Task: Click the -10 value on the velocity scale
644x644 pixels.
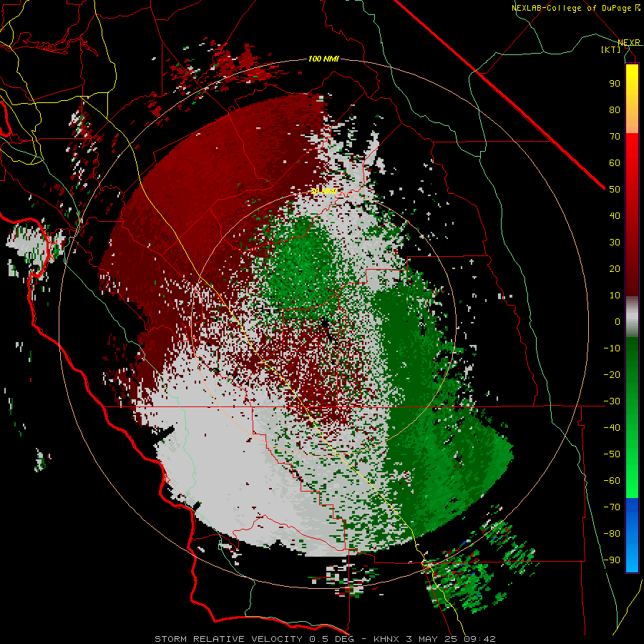Action: (x=612, y=348)
